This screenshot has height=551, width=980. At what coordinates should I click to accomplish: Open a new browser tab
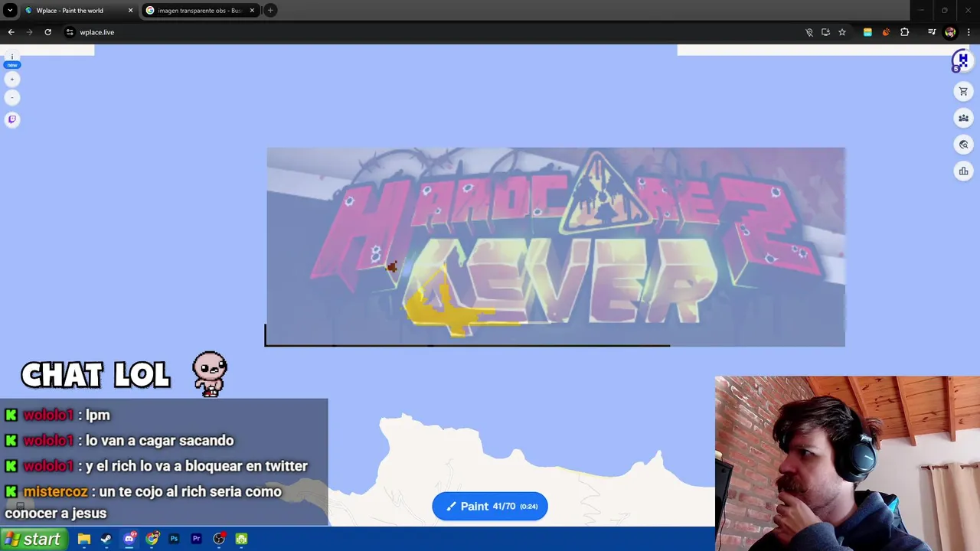tap(270, 11)
